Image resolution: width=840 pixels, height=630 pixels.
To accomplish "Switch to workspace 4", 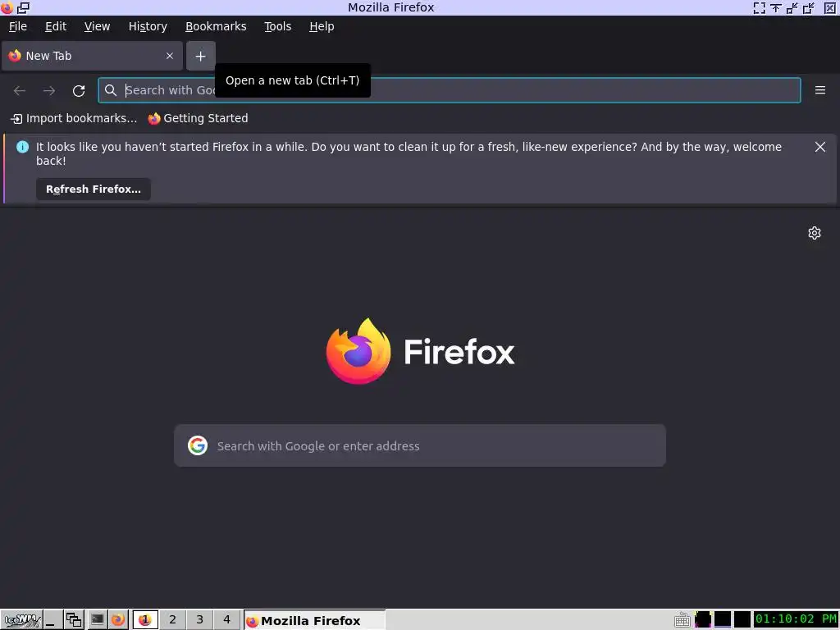I will point(226,620).
